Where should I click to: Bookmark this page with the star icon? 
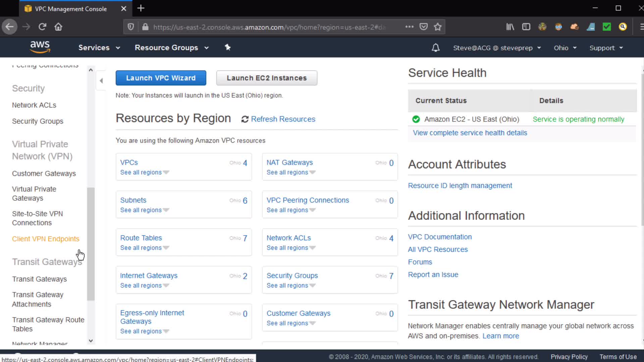pos(437,27)
